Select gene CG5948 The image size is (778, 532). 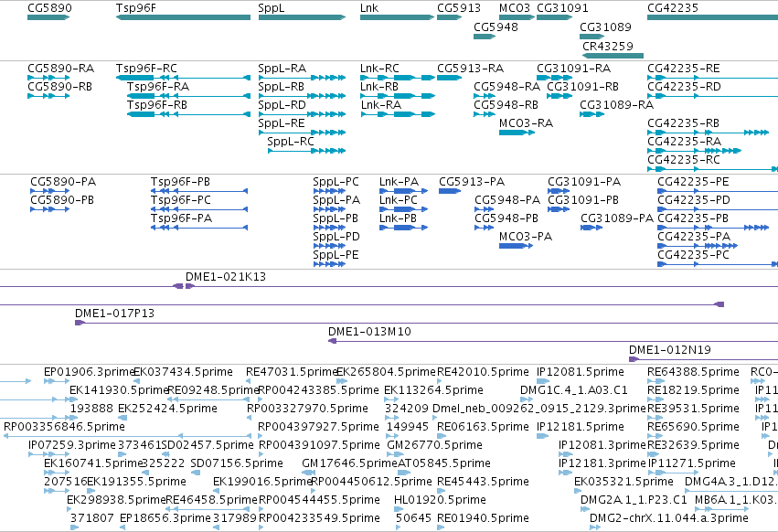click(485, 37)
